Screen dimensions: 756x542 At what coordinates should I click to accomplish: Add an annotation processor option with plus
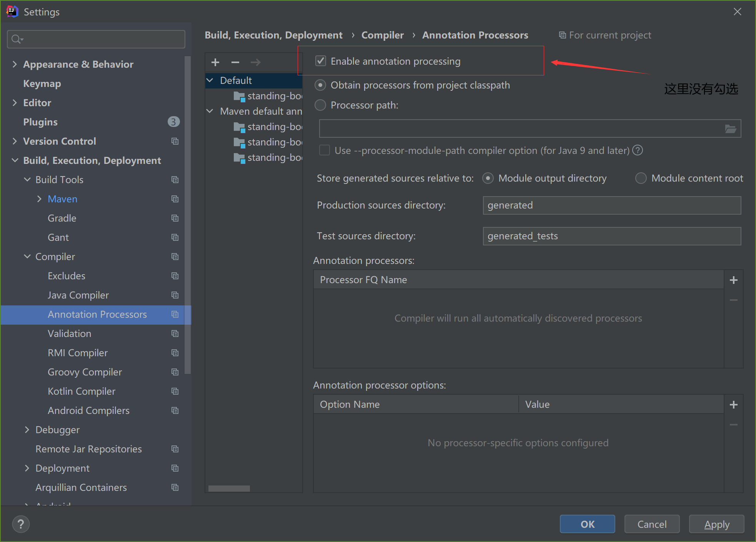click(733, 405)
